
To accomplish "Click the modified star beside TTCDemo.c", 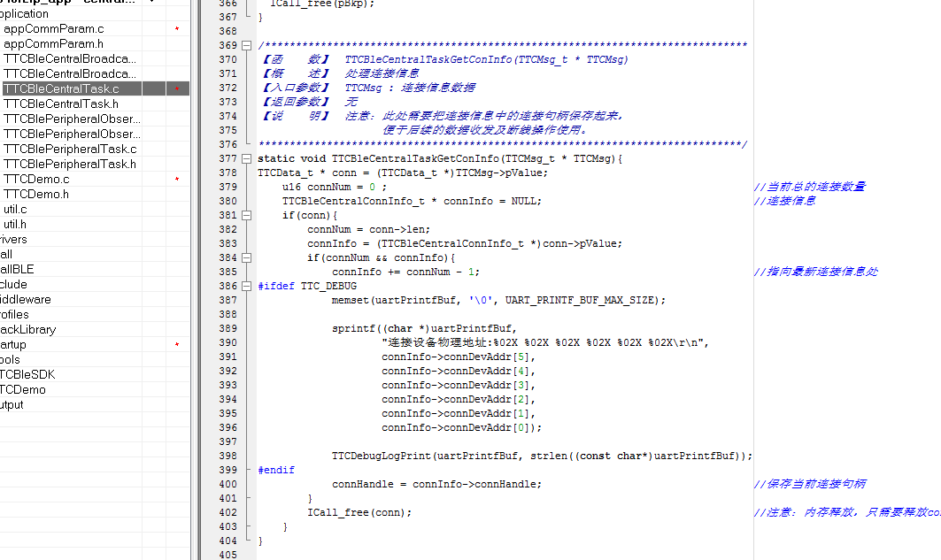I will (x=177, y=180).
